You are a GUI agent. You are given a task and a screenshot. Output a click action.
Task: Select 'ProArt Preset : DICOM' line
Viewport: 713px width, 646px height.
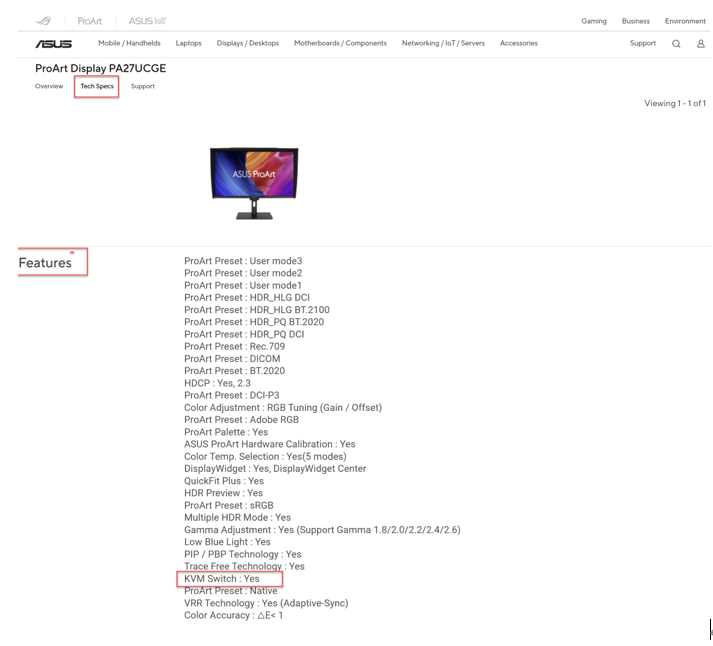click(x=232, y=359)
